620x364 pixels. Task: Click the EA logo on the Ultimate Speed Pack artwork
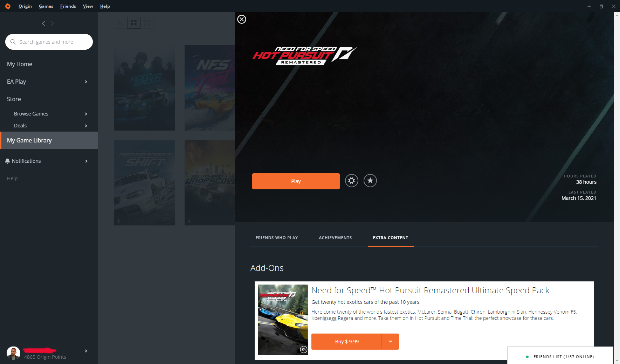pyautogui.click(x=303, y=349)
